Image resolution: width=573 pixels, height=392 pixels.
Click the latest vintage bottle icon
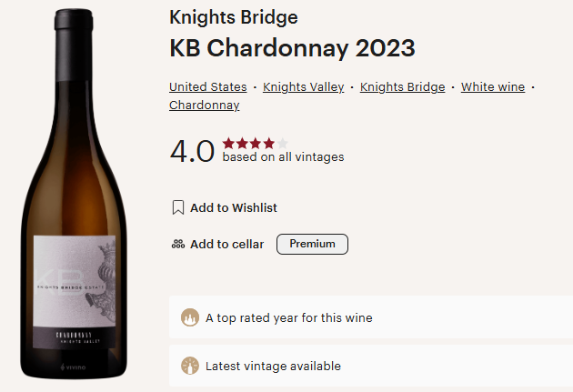(x=189, y=367)
